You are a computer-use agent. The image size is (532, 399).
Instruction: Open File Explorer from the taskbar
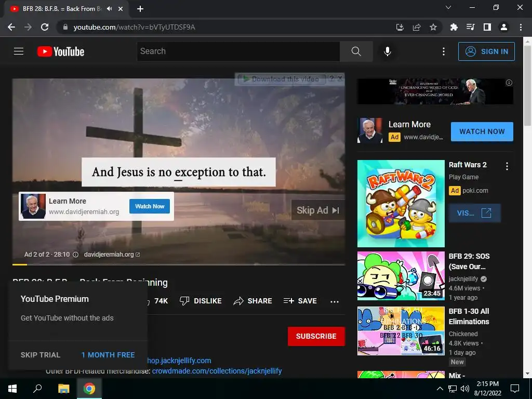pyautogui.click(x=63, y=389)
